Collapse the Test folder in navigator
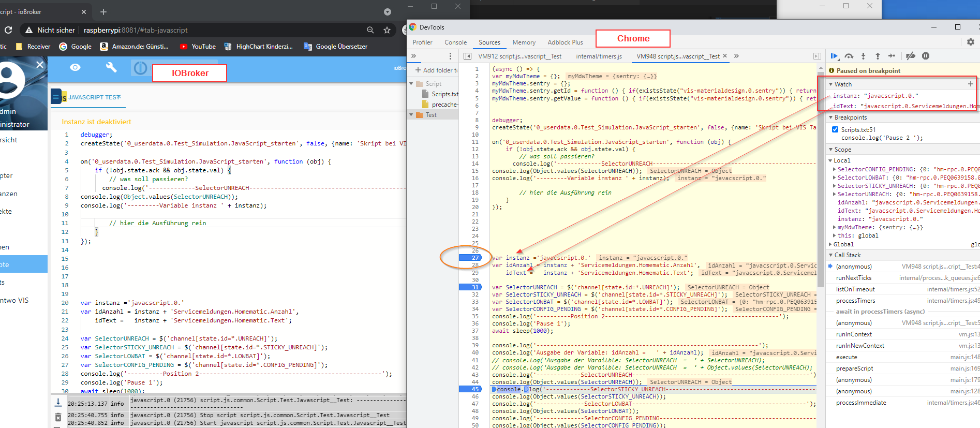 click(x=411, y=115)
